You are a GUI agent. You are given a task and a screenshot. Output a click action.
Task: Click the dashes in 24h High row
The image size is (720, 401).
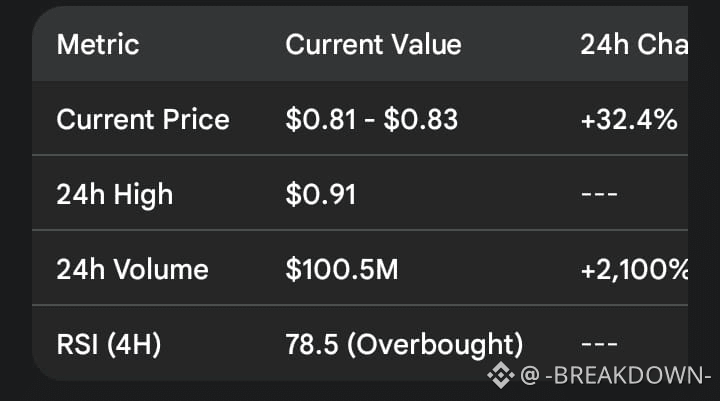click(x=599, y=194)
